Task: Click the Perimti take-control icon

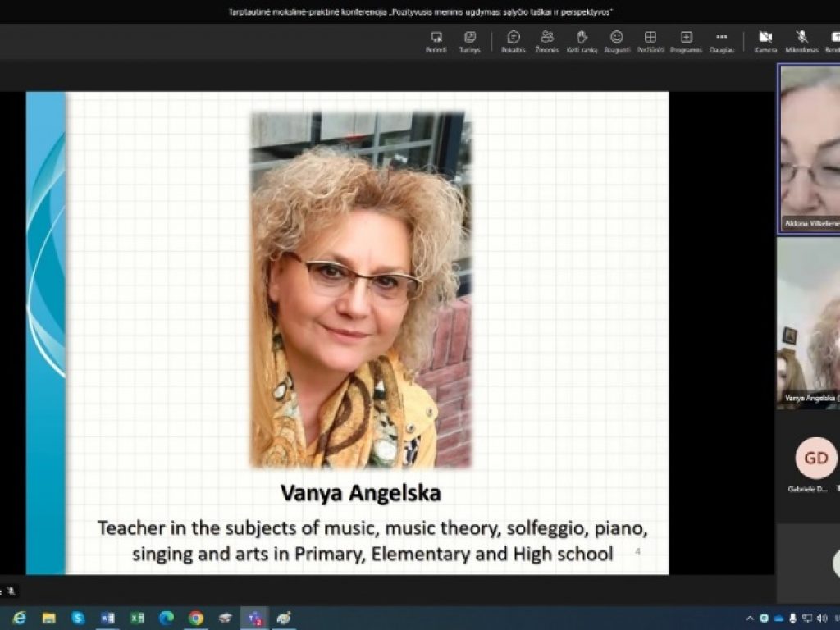Action: pos(436,41)
